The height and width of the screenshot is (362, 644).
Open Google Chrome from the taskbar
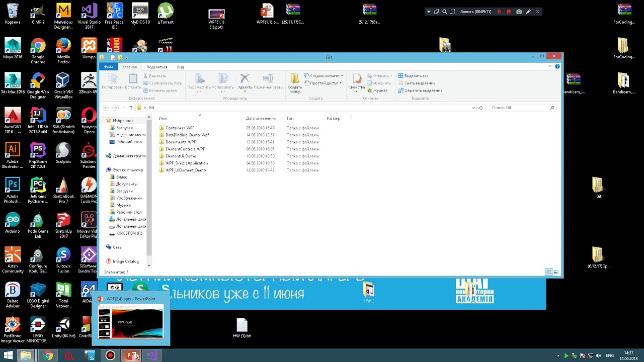(x=48, y=355)
